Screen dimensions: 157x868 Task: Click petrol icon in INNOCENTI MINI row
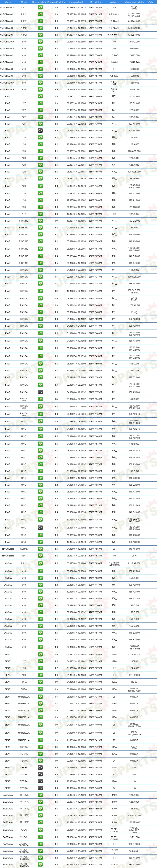click(40, 556)
